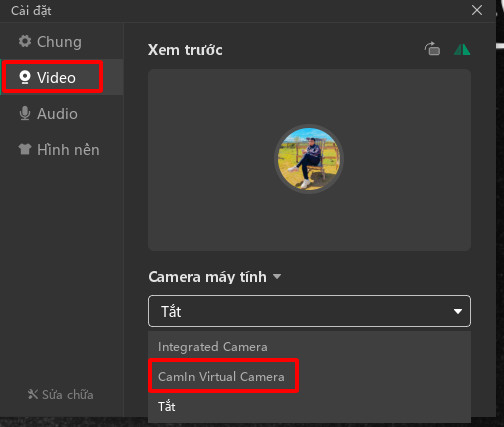Open the Chung general settings tab

62,42
